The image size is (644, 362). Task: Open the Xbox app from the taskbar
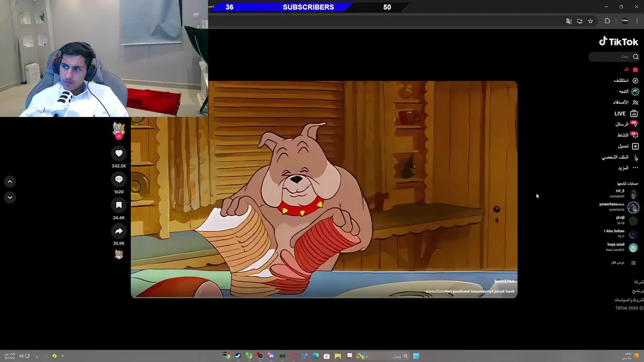pos(282,356)
